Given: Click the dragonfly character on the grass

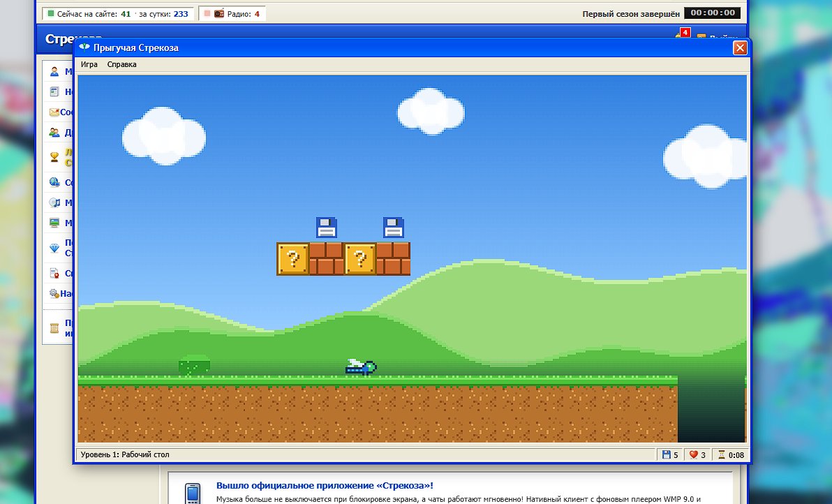Looking at the screenshot, I should coord(361,367).
